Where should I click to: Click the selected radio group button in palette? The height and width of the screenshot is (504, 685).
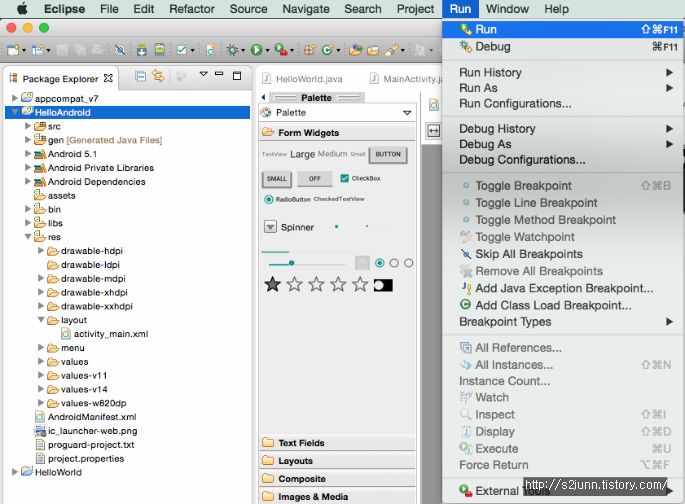point(380,263)
